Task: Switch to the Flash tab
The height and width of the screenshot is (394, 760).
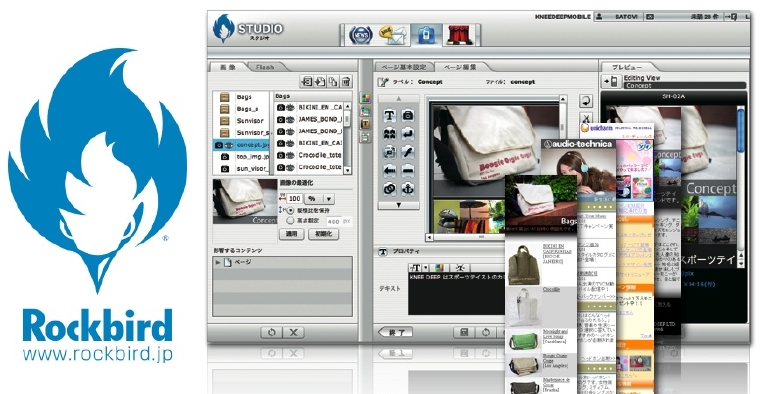Action: point(265,67)
